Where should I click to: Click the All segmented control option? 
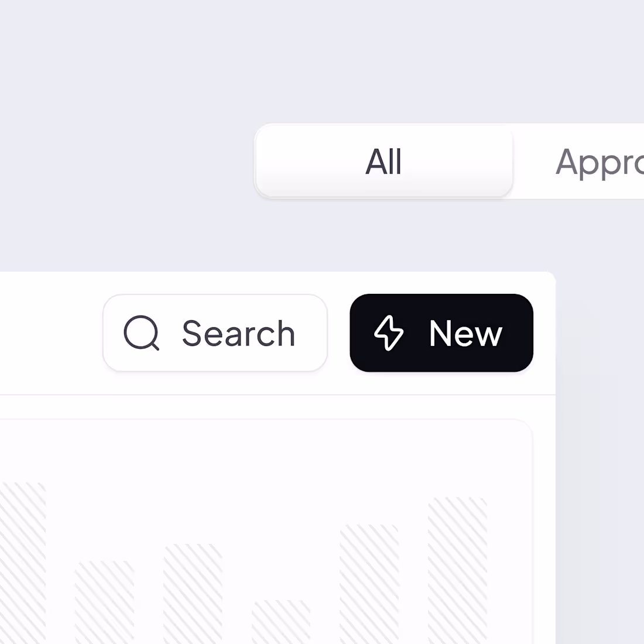pyautogui.click(x=383, y=163)
